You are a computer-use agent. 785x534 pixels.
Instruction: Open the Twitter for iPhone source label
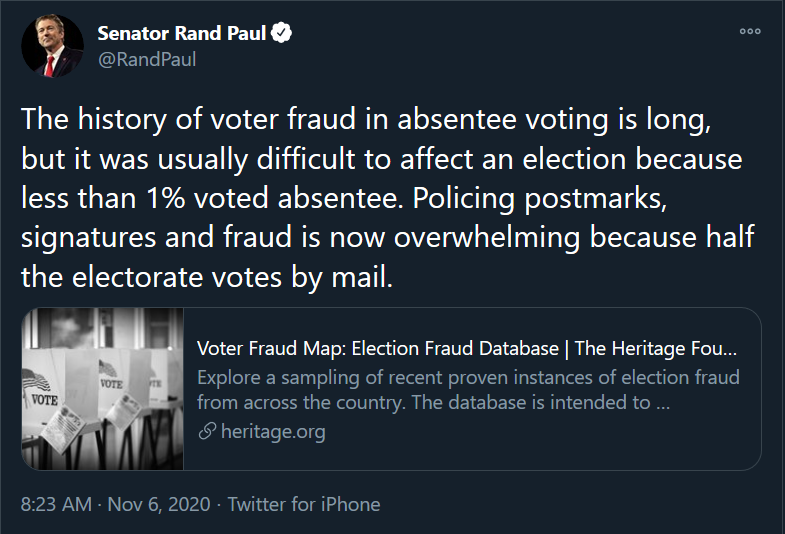[x=304, y=504]
